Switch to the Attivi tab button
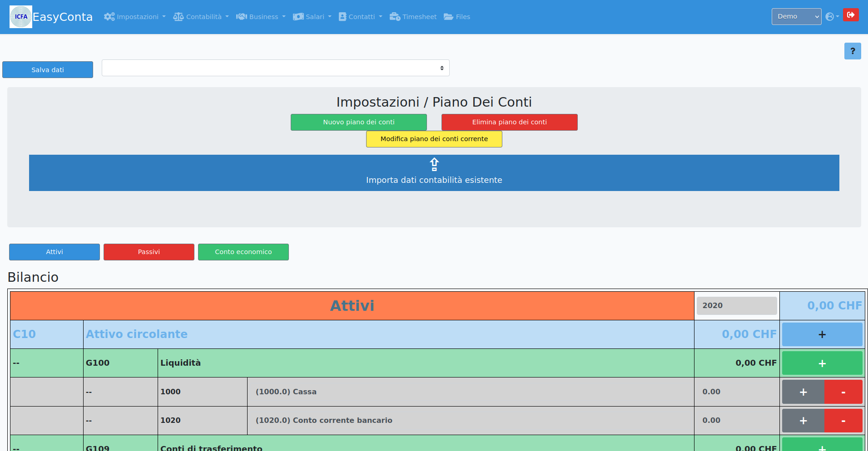The height and width of the screenshot is (451, 868). [x=55, y=252]
